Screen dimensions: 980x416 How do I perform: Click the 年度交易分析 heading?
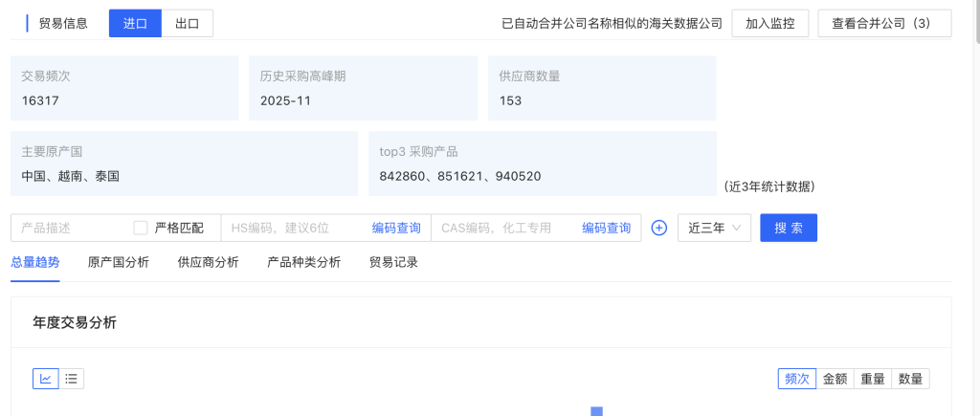[x=75, y=323]
